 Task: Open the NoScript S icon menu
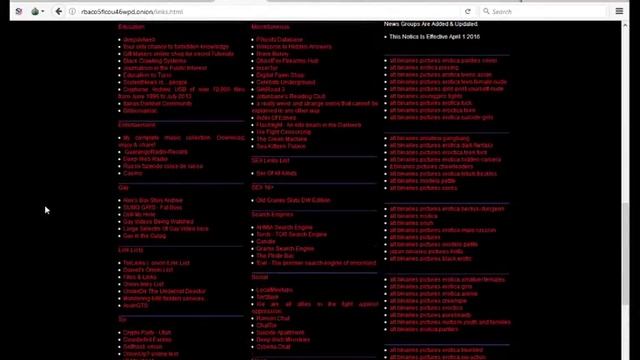(19, 11)
